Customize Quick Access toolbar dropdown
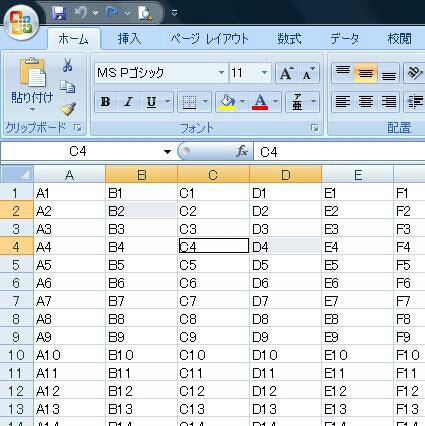This screenshot has width=425, height=426. [174, 13]
